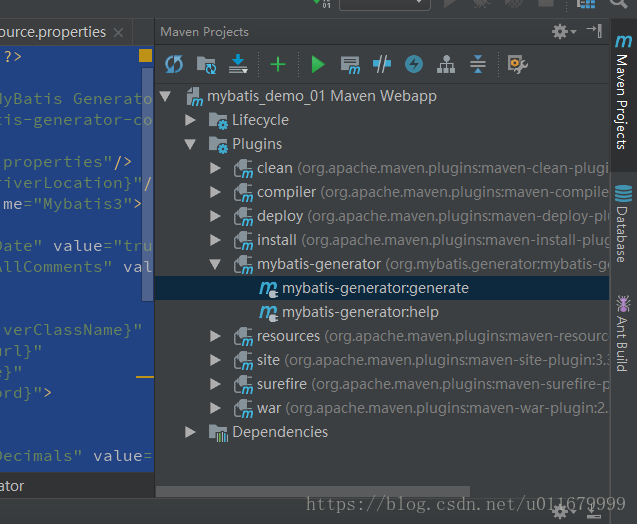Show Maven dependencies diagram

coord(446,64)
